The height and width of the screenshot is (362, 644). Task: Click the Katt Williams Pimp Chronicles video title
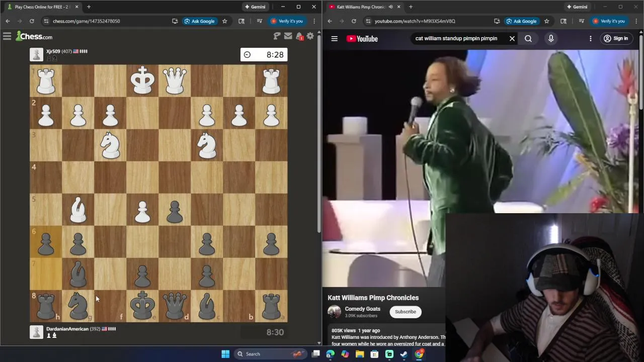click(x=373, y=298)
